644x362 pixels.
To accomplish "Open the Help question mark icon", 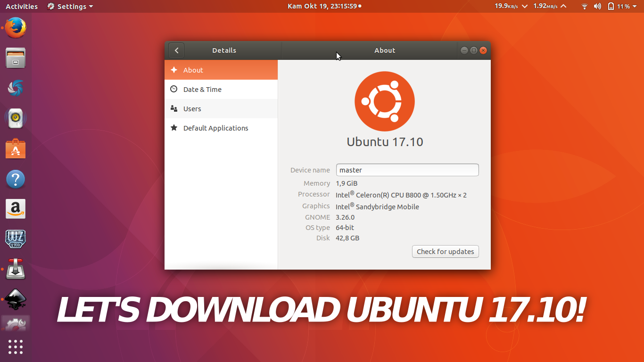I will click(x=16, y=179).
